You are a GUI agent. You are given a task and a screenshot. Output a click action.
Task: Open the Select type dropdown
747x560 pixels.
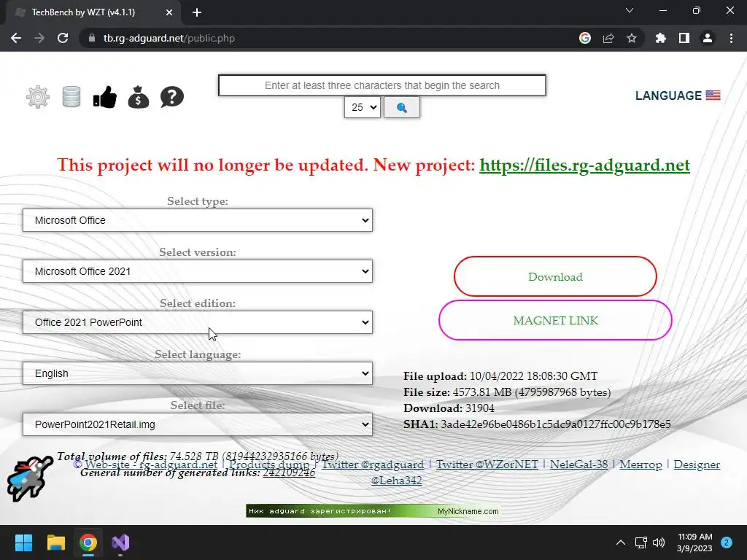(198, 220)
